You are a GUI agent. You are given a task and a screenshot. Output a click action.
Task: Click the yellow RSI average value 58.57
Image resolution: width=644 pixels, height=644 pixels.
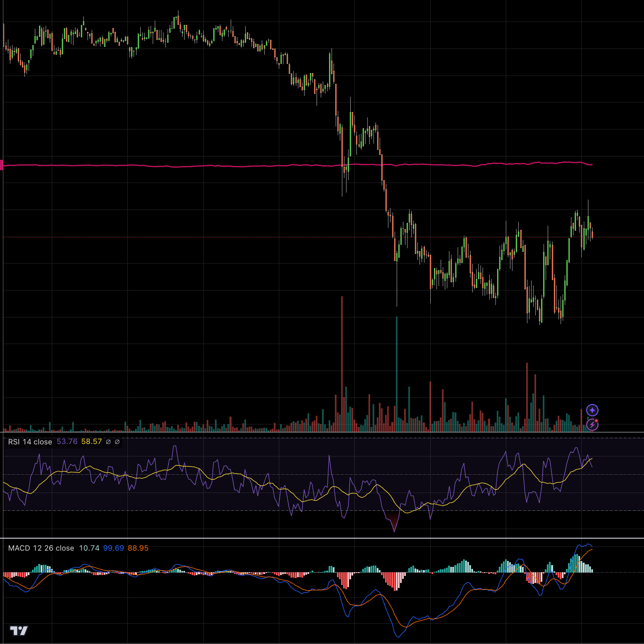[91, 442]
